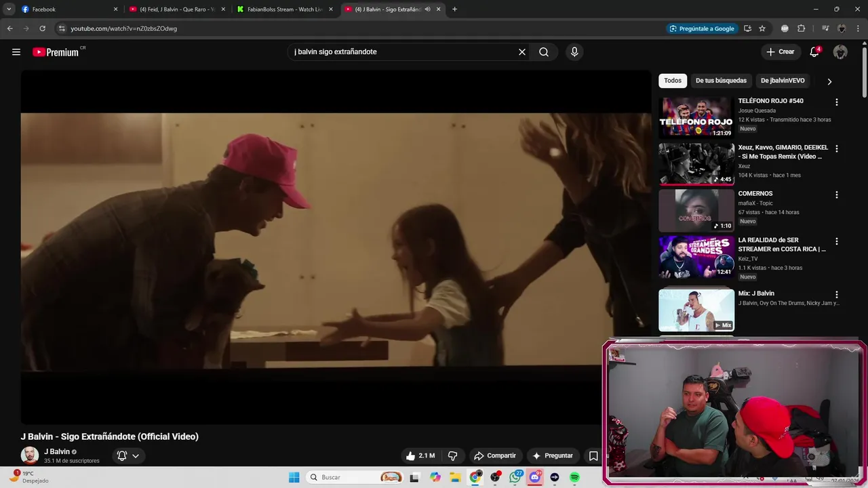Reload the page in Chrome

click(x=42, y=28)
